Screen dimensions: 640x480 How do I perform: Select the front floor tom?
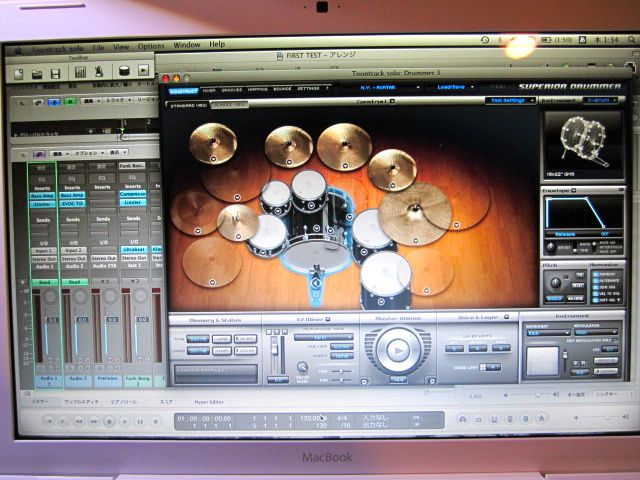click(385, 280)
